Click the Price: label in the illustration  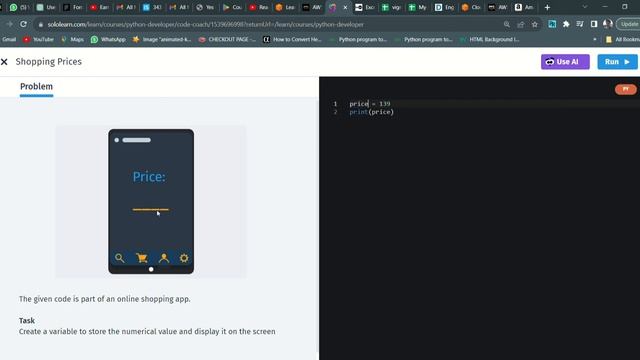tap(149, 177)
